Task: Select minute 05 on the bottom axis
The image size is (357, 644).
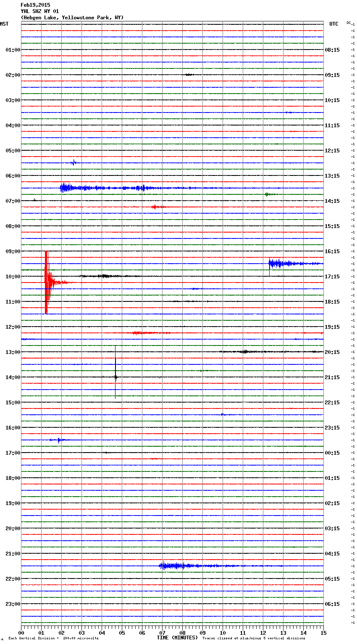Action: point(122,633)
